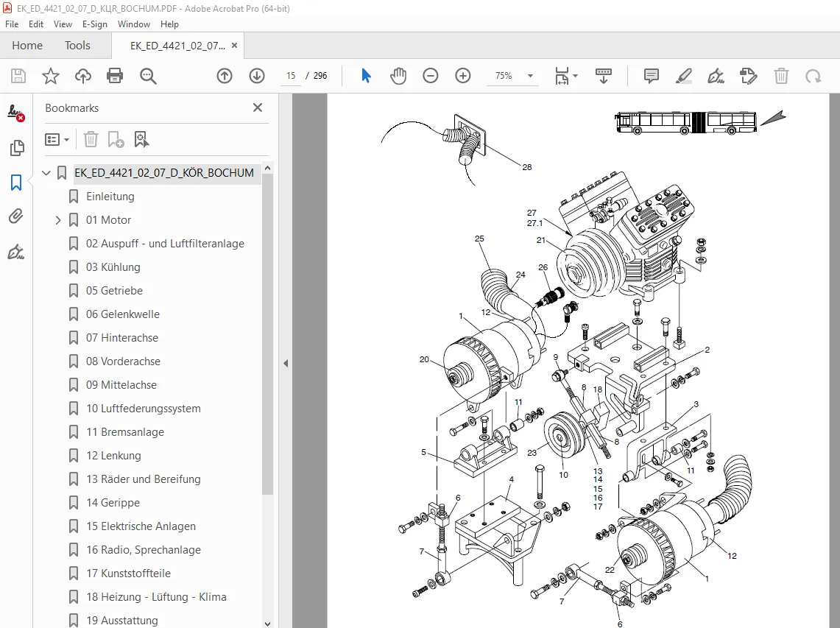Open the Edit menu
Image resolution: width=840 pixels, height=628 pixels.
(x=36, y=24)
